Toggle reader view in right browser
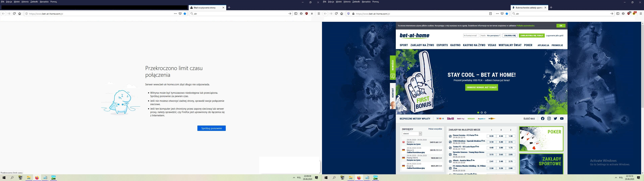The width and height of the screenshot is (644, 181). click(x=491, y=14)
